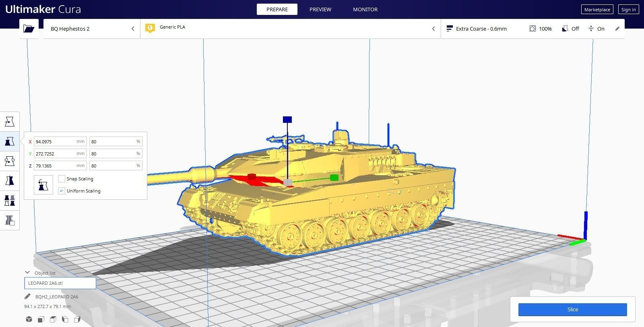Open Extra Coarse - 0.6mm settings panel
Screen dimensions: 644x327
click(x=533, y=29)
